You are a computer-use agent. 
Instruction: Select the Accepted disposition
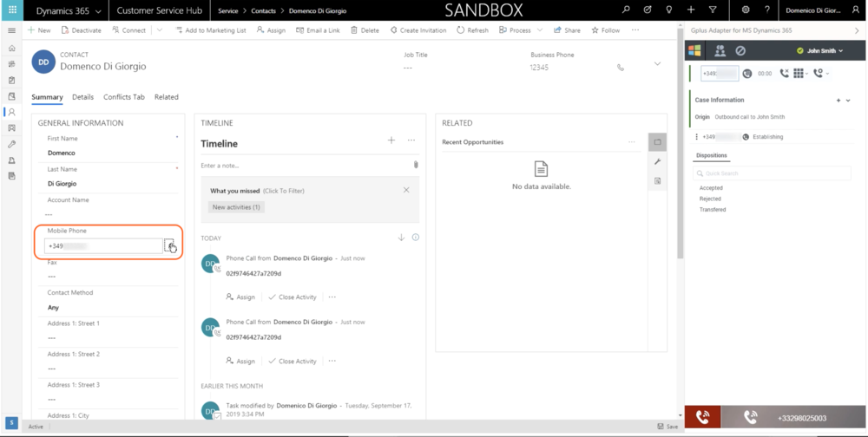coord(711,188)
